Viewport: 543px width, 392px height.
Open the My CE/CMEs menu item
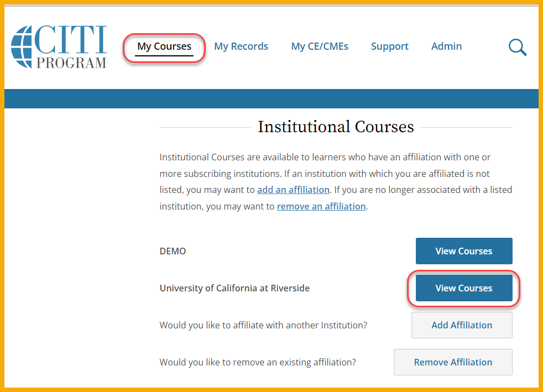click(320, 46)
